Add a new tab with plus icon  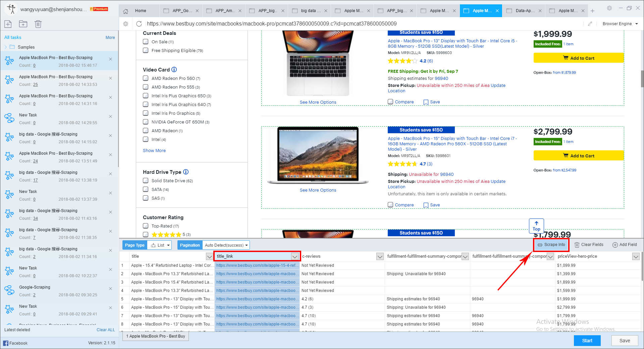point(593,11)
